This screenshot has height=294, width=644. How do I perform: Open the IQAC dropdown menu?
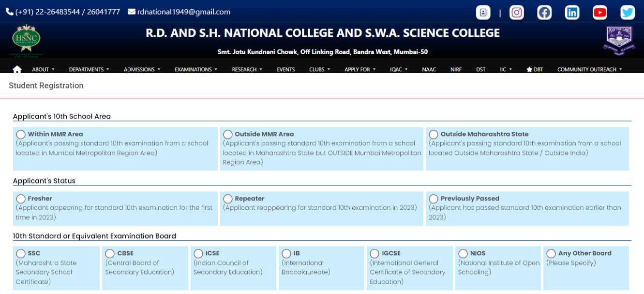(399, 70)
